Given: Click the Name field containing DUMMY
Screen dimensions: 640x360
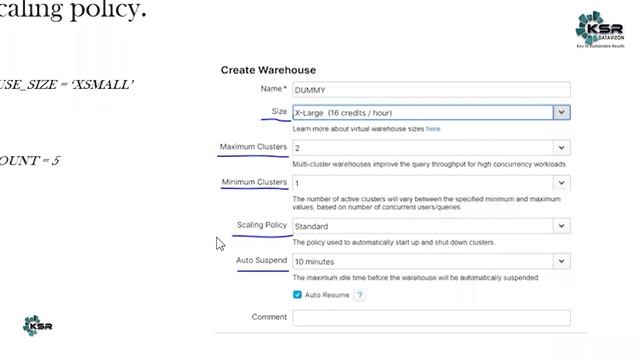Looking at the screenshot, I should pos(431,90).
